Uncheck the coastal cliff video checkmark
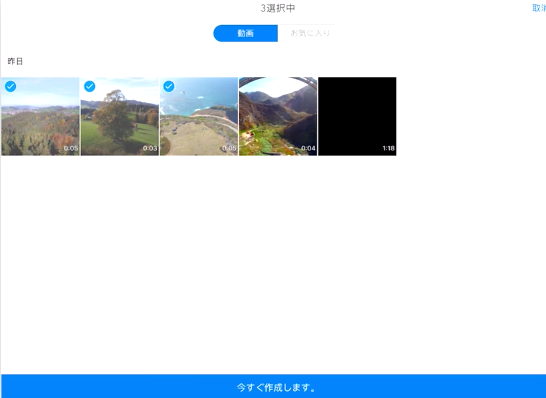The image size is (546, 398). [169, 86]
